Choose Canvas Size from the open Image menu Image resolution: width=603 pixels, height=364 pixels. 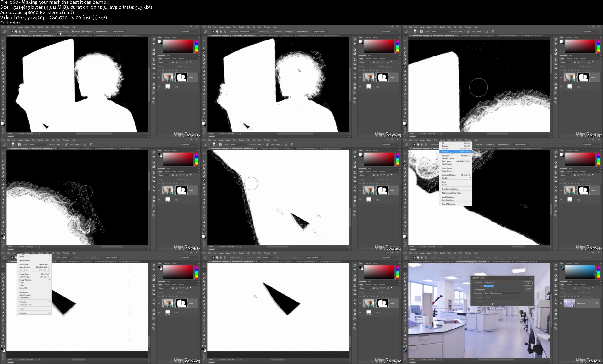24,277
